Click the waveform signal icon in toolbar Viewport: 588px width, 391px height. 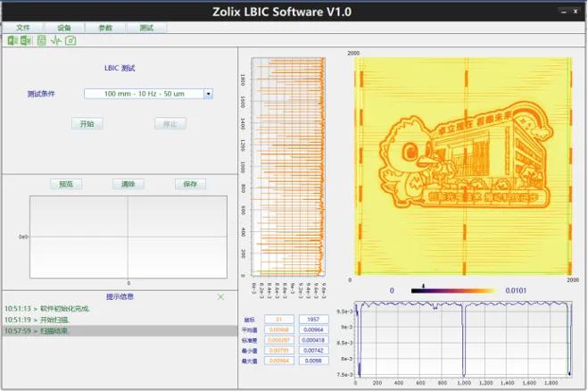pyautogui.click(x=56, y=40)
